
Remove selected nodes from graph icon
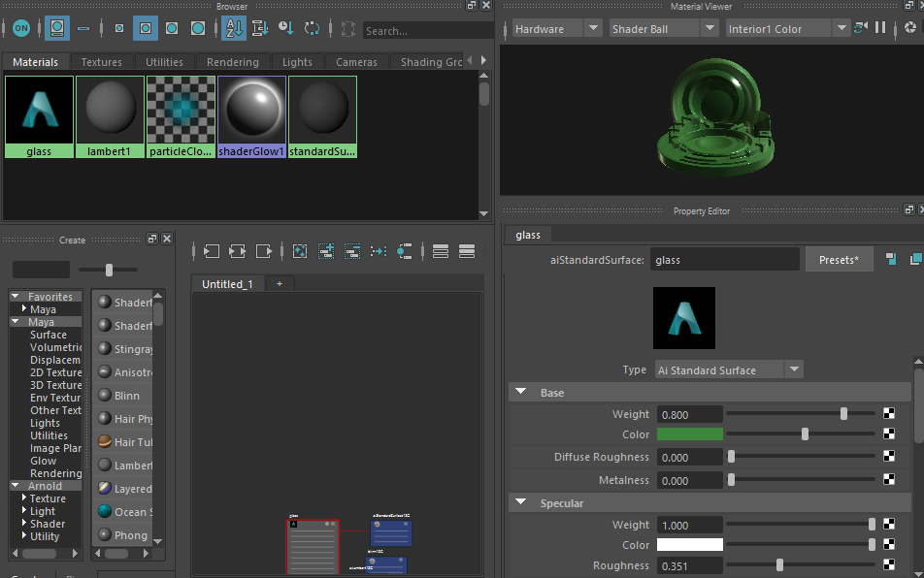[x=352, y=251]
